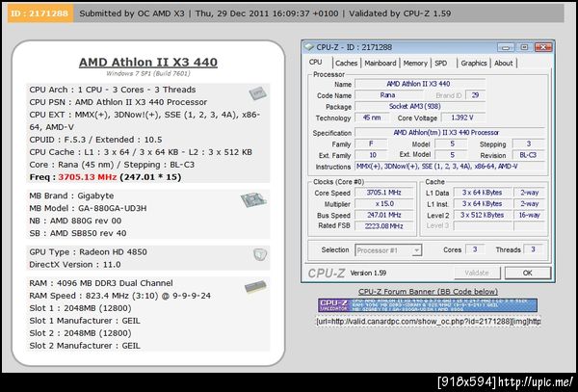Expand the Processor #1 selection dropdown
Viewport: 578px width, 392px height.
(416, 250)
